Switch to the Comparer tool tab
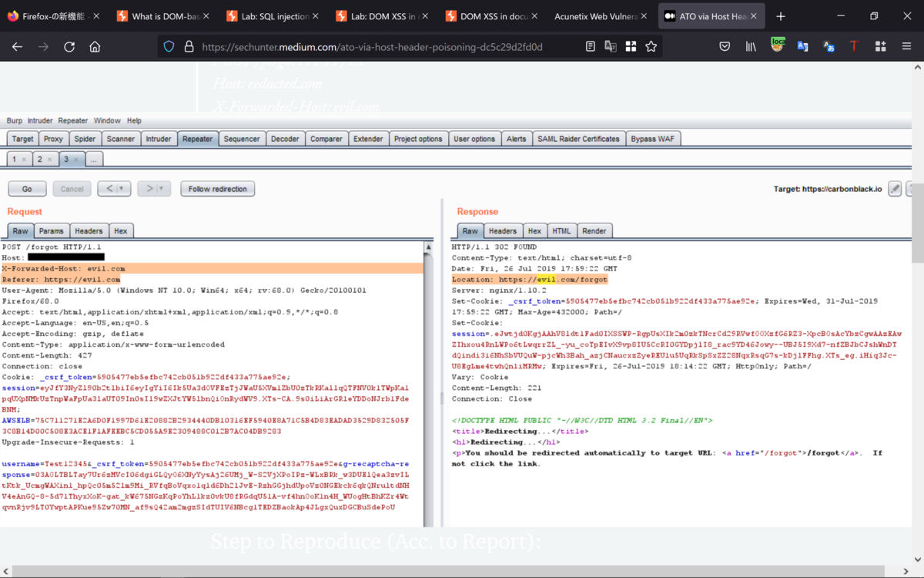Screen dimensions: 924x578 pos(326,139)
